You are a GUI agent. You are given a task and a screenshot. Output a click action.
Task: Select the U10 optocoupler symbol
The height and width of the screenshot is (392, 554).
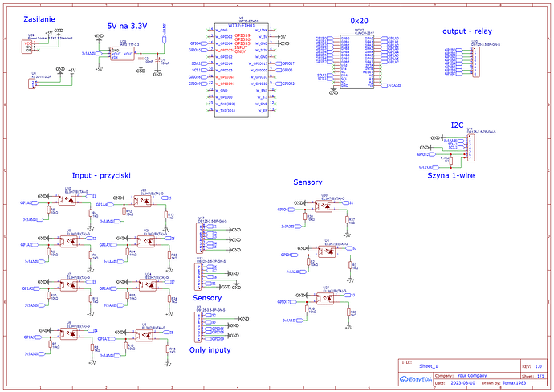click(68, 200)
